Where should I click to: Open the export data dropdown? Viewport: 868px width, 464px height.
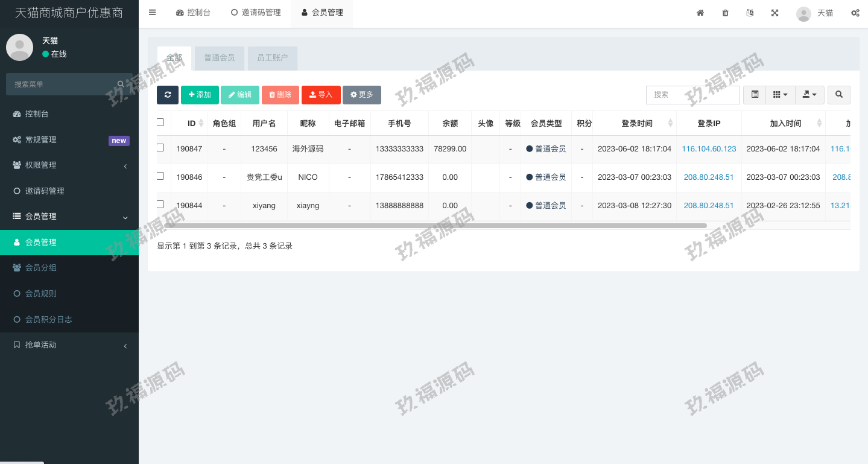tap(809, 95)
